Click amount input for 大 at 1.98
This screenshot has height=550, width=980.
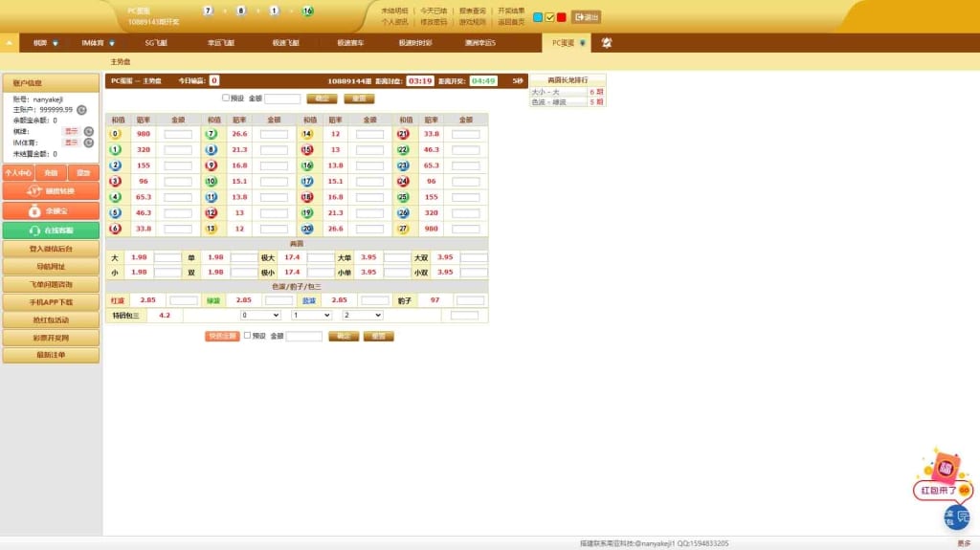(167, 257)
